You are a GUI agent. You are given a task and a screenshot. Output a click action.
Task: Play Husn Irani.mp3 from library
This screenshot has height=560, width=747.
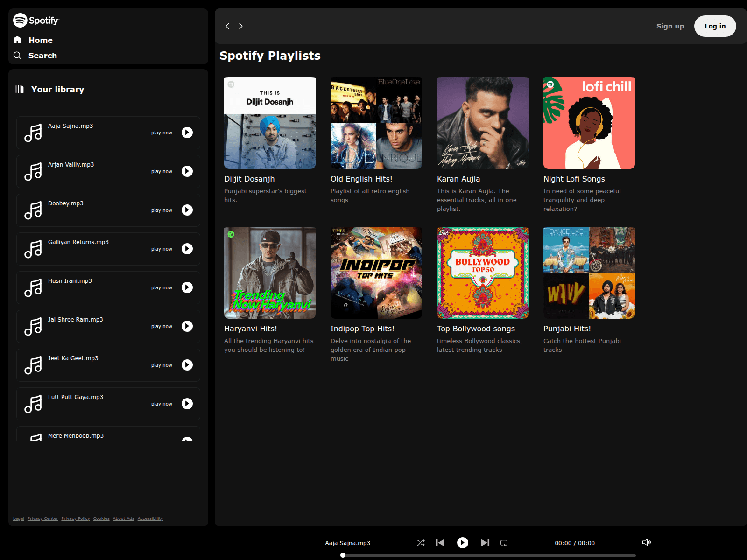pos(187,287)
